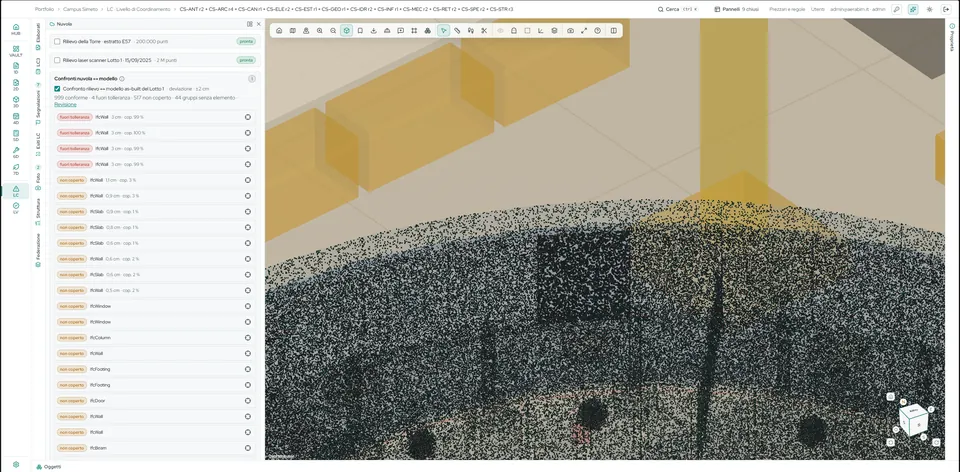Open the 4D module in left sidebar
The width and height of the screenshot is (960, 472).
[16, 118]
